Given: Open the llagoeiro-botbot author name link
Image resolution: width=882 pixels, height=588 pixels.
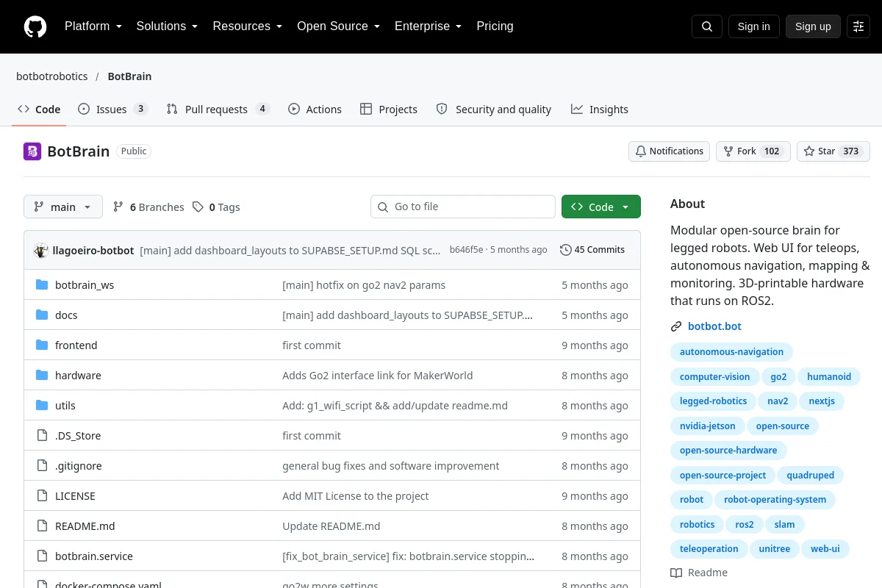Looking at the screenshot, I should 93,251.
